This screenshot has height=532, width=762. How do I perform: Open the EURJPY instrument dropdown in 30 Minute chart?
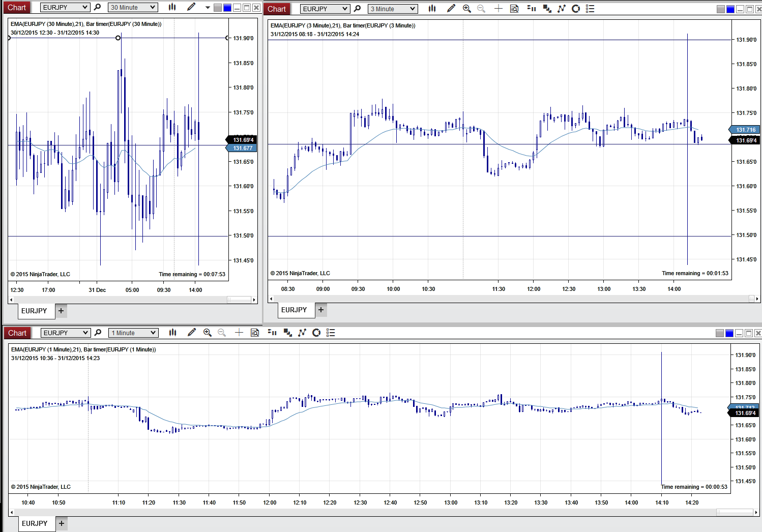pyautogui.click(x=65, y=7)
